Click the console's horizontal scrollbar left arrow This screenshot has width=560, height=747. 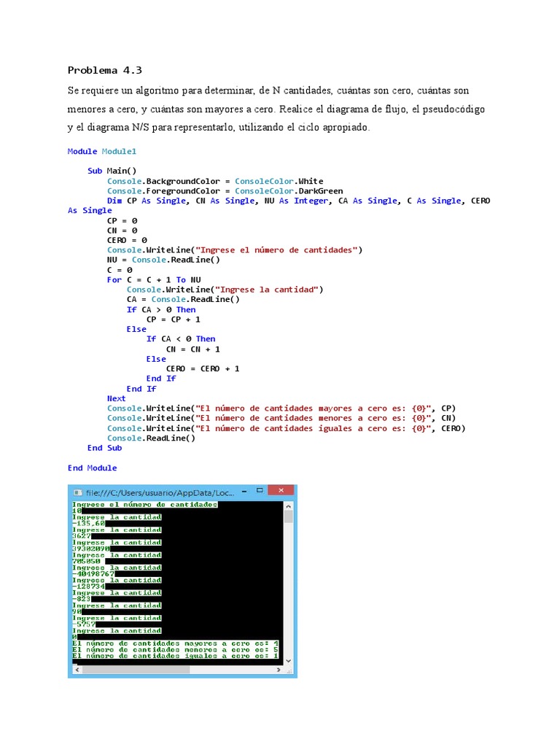[x=77, y=670]
